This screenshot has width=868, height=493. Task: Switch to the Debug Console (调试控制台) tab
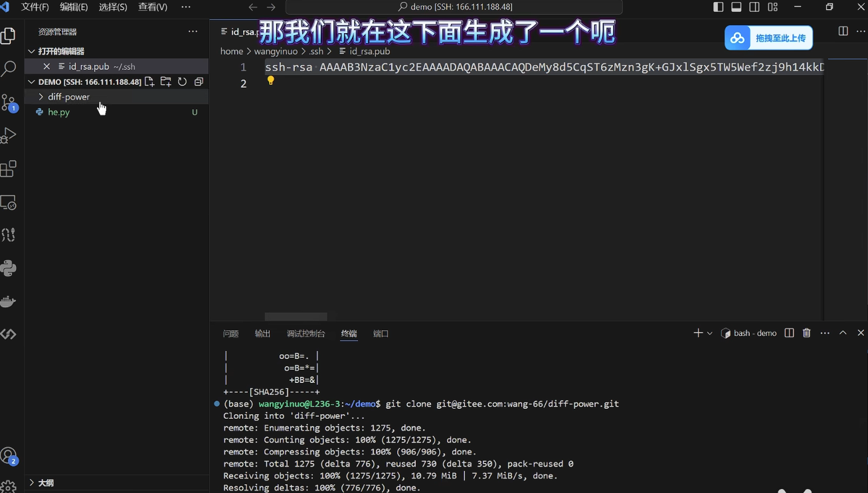(306, 334)
